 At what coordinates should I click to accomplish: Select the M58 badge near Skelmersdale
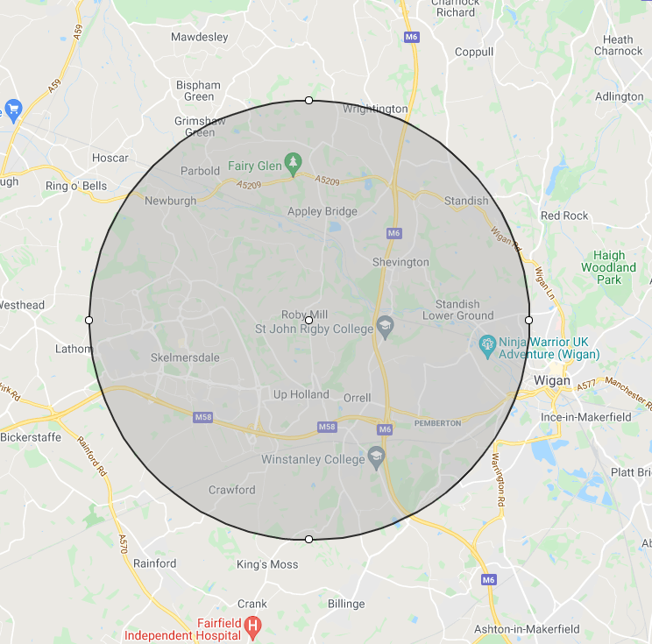203,417
